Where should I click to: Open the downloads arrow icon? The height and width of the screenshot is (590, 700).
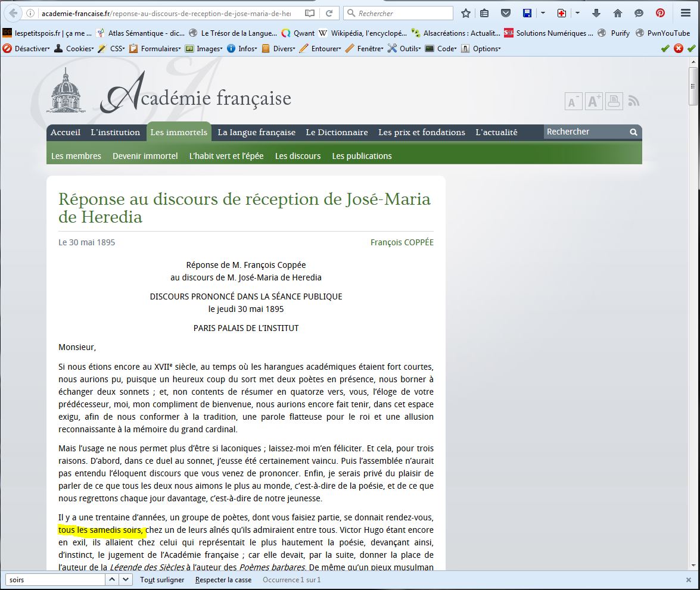[x=596, y=13]
